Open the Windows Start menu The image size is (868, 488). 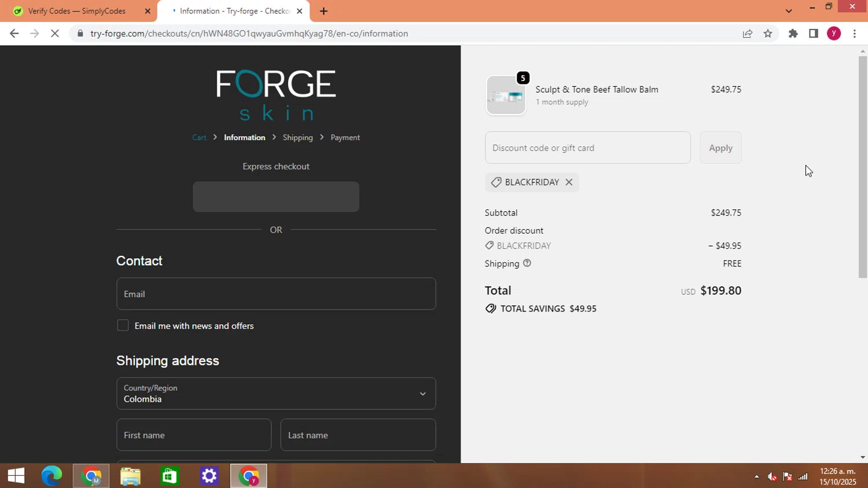click(16, 476)
